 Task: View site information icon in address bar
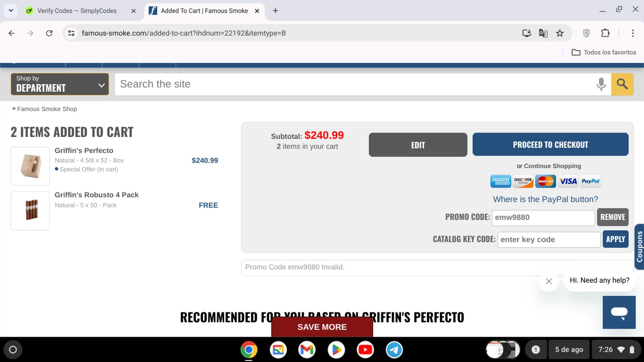[71, 33]
